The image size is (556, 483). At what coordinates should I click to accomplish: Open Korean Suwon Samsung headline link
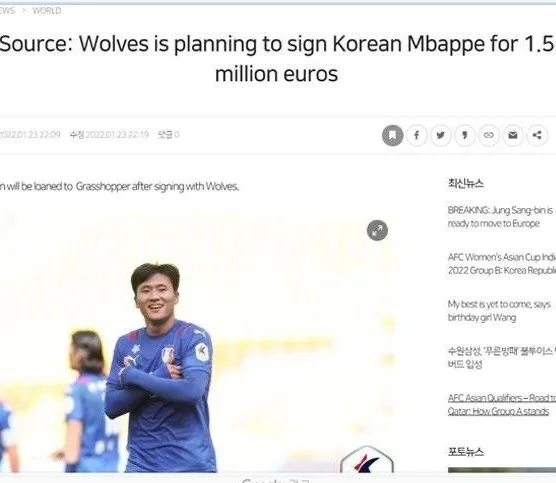pos(502,357)
